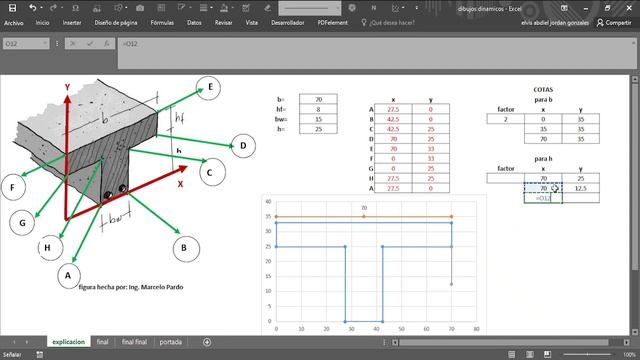
Task: Open the Diseño de página tab
Action: (116, 23)
